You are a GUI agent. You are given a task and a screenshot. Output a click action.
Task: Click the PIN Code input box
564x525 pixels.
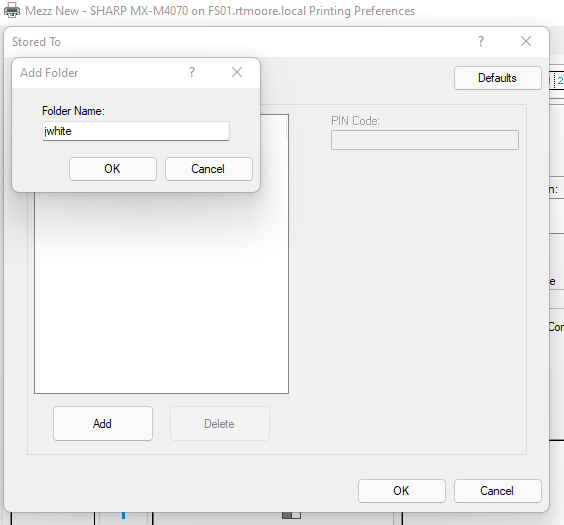425,140
